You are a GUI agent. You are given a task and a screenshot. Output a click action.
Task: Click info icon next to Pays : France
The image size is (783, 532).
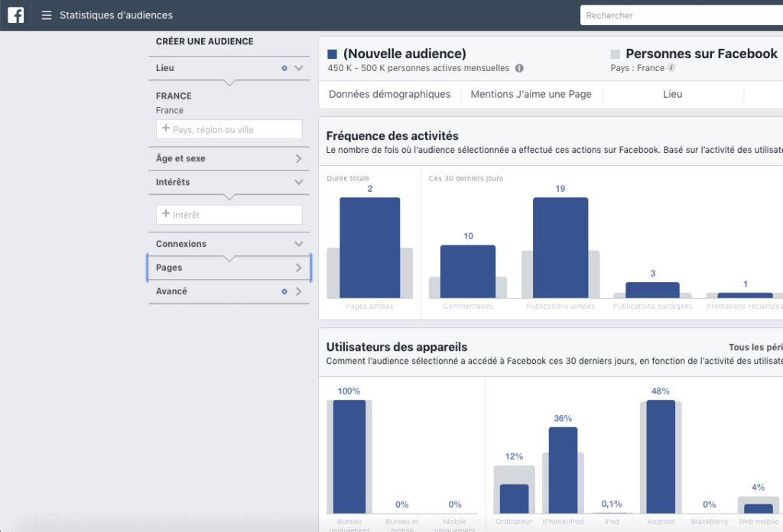[x=671, y=68]
